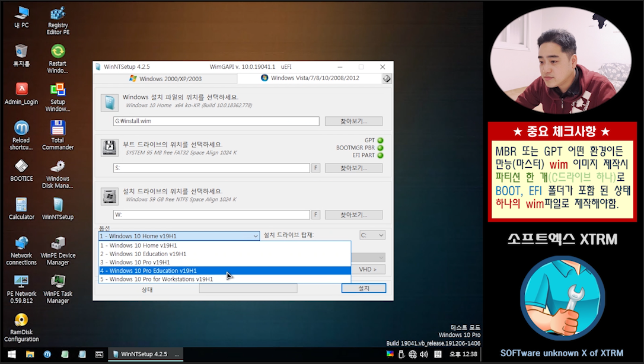Open Network connections desktop icon
The image size is (644, 364).
point(21,251)
